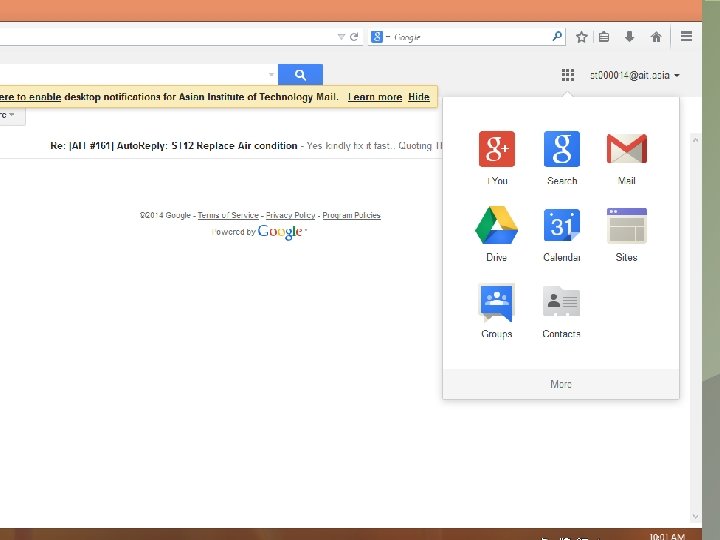Viewport: 720px width, 540px height.
Task: Show mail search options dropdown arrow
Action: click(271, 74)
